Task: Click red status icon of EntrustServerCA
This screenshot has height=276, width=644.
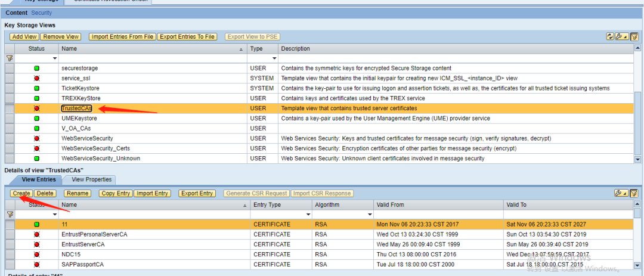Action: (36, 244)
